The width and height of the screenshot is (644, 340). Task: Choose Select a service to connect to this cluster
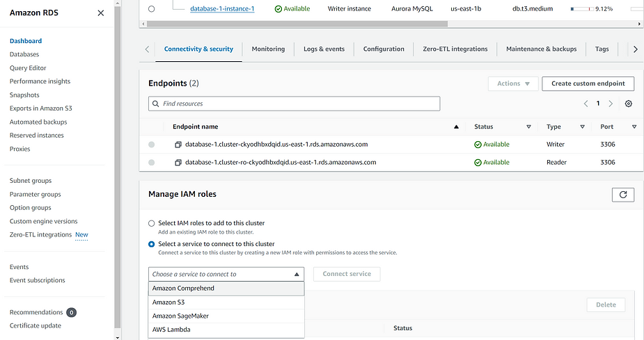[152, 244]
